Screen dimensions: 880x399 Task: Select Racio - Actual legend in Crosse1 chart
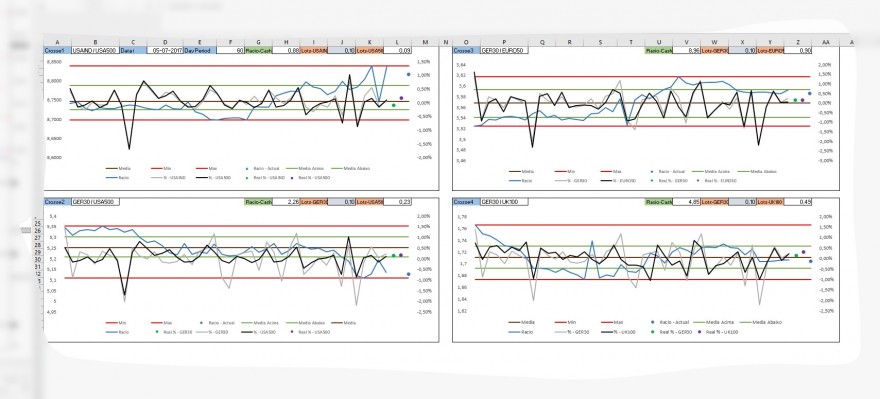click(x=263, y=168)
